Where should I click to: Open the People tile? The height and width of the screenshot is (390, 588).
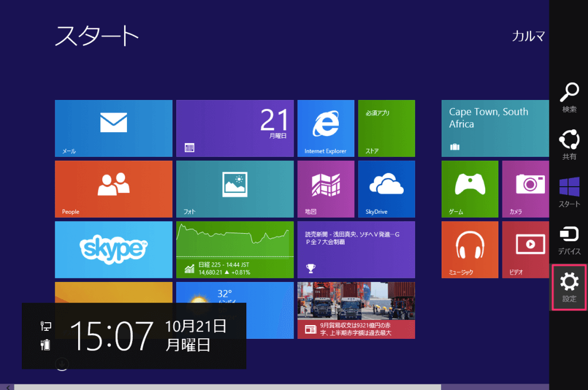point(114,189)
